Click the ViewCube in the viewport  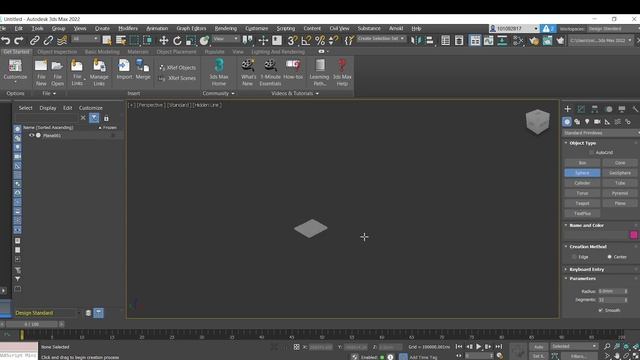tap(538, 121)
